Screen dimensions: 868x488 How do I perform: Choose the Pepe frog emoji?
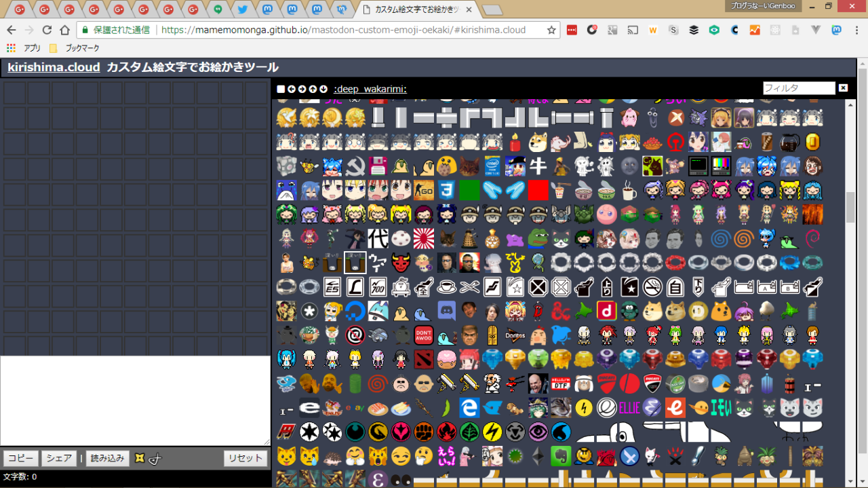point(538,238)
